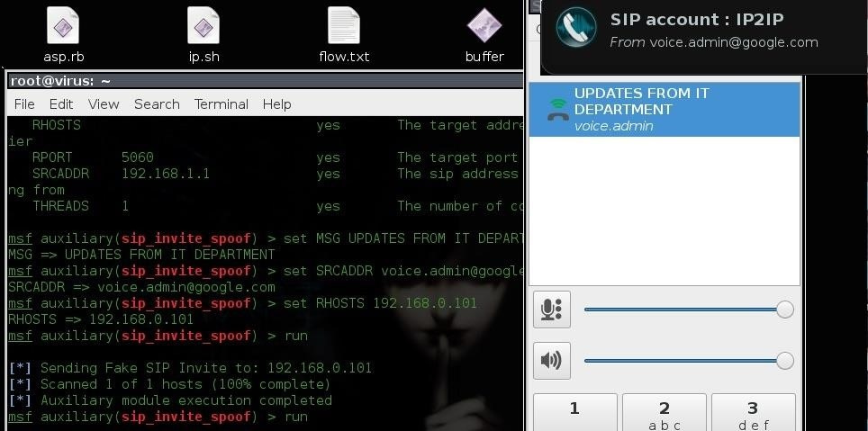Click 'Scanned 1 of 1 hosts' line
868x431 pixels.
tap(169, 384)
